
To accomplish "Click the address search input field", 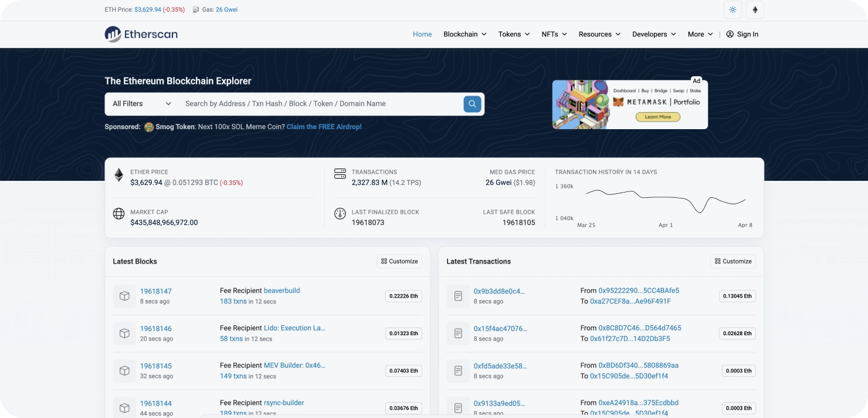I will pos(320,104).
